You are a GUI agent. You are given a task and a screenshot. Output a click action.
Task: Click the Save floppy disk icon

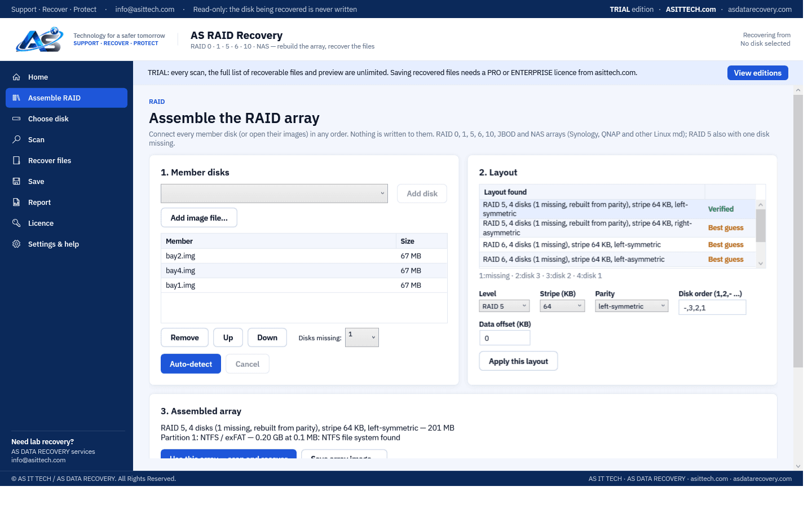[x=16, y=181]
